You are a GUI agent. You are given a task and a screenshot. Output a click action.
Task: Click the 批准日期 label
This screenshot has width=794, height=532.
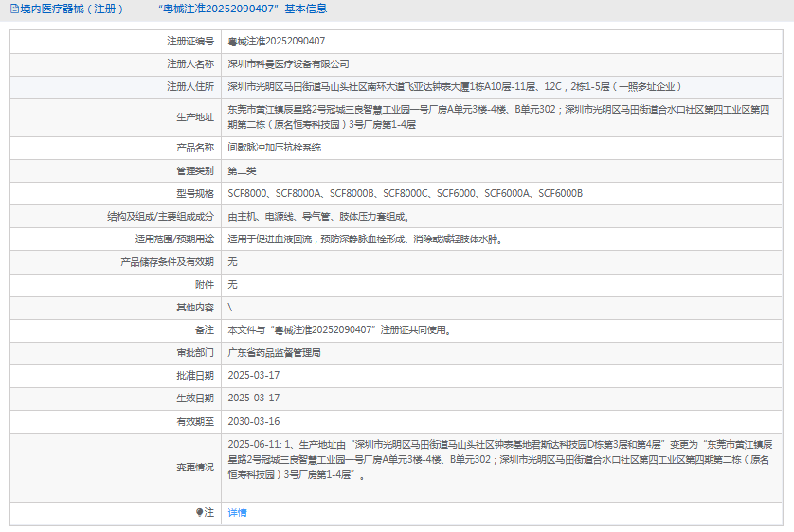click(195, 376)
